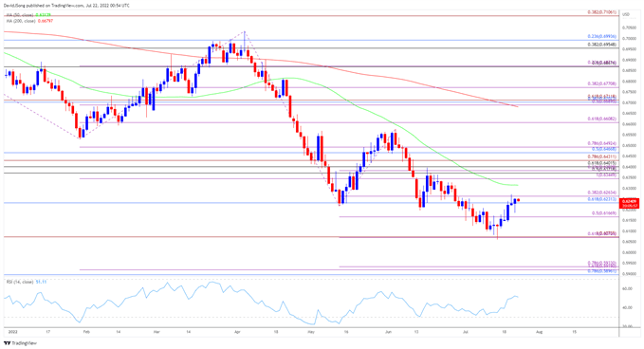Click the 0.60000 price axis tick
Screen dimensions: 644x349
[x=630, y=252]
